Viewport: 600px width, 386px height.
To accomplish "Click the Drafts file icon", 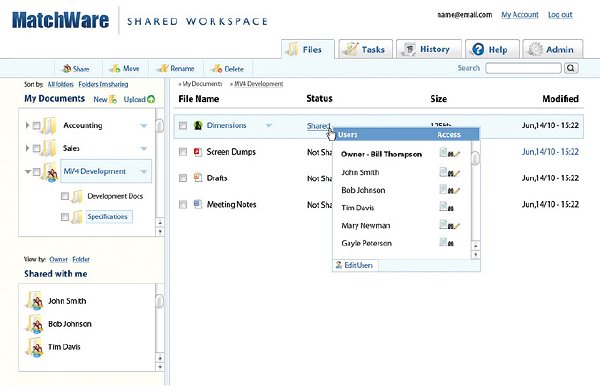I will pyautogui.click(x=198, y=178).
